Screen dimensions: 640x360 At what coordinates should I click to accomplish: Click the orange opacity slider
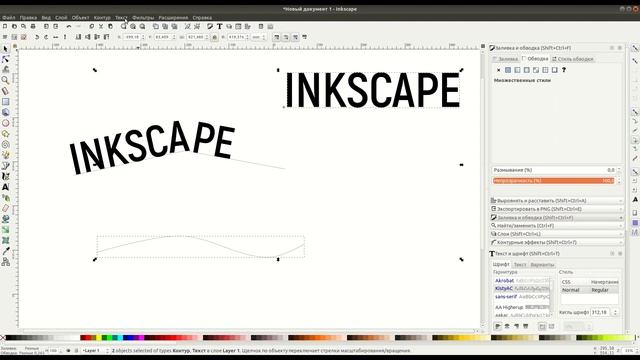pos(553,180)
